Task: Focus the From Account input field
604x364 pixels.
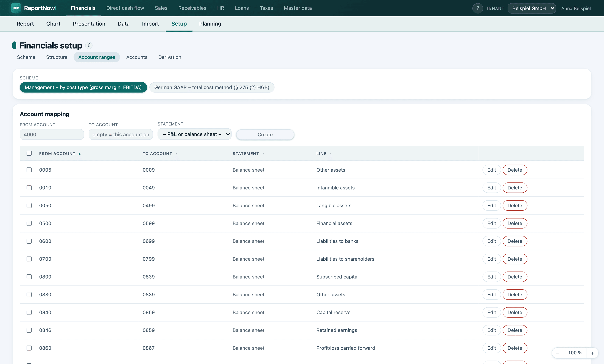Action: pos(52,134)
